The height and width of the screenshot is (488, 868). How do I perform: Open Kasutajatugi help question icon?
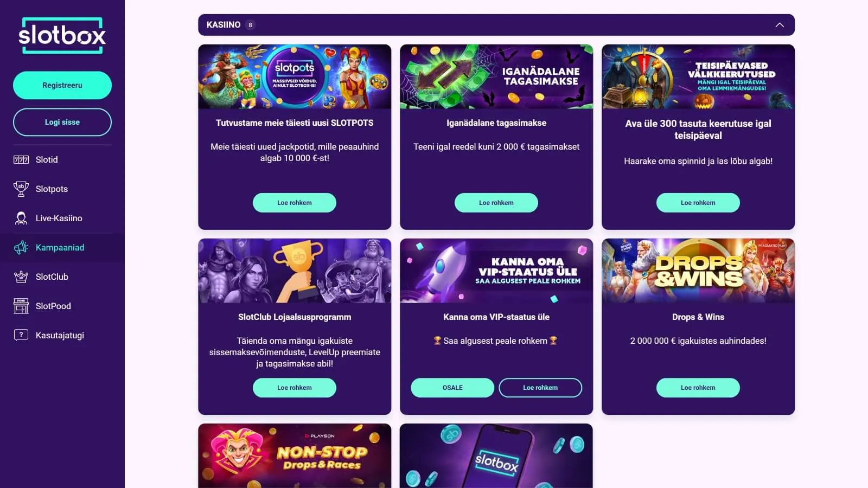click(21, 335)
